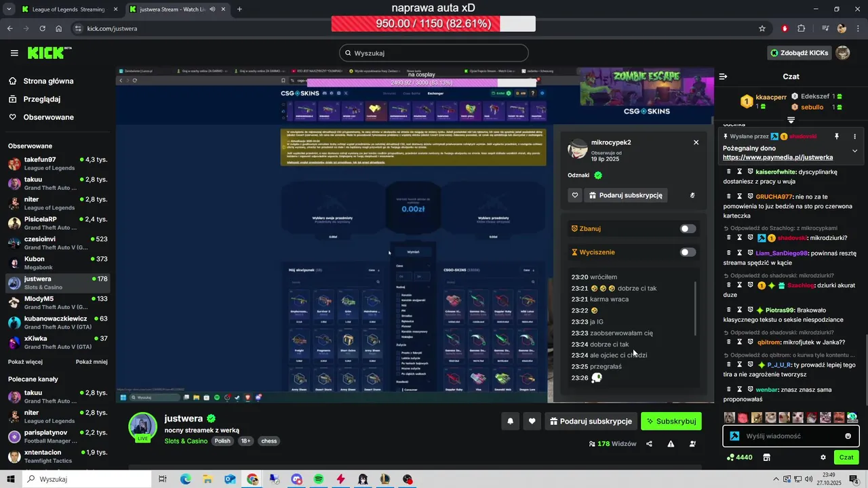The image size is (868, 488).
Task: Open Obserwowane in sidebar
Action: point(41,117)
